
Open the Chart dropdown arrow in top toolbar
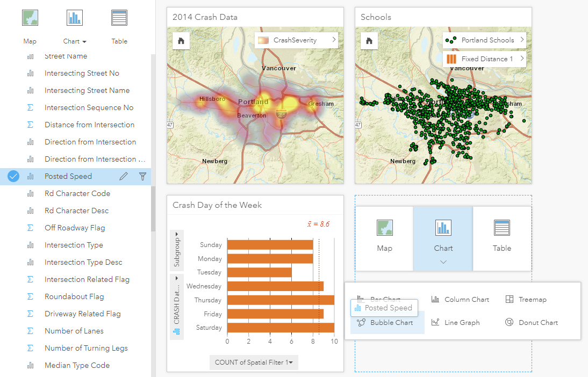(84, 41)
